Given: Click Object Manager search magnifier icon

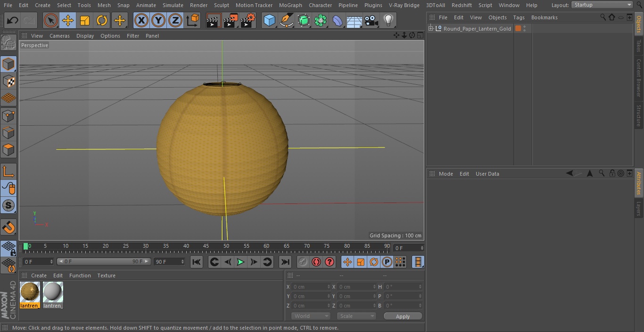Looking at the screenshot, I should (x=603, y=17).
